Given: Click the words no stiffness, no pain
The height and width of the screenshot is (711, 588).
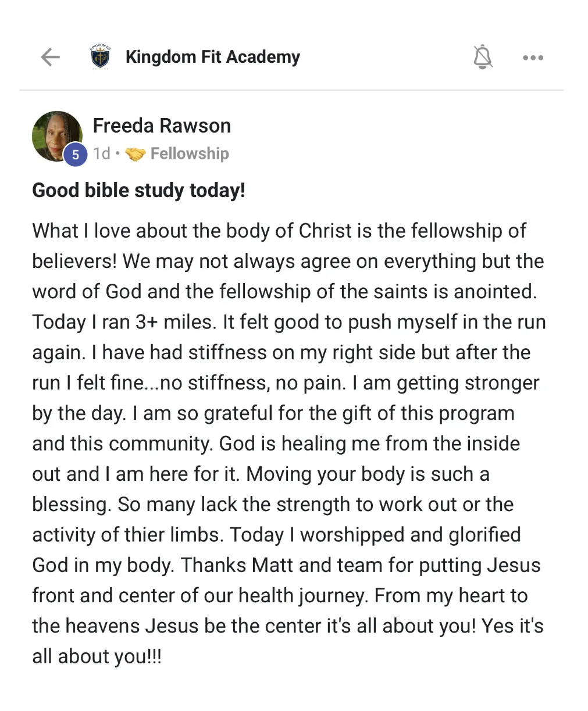Looking at the screenshot, I should 247,383.
